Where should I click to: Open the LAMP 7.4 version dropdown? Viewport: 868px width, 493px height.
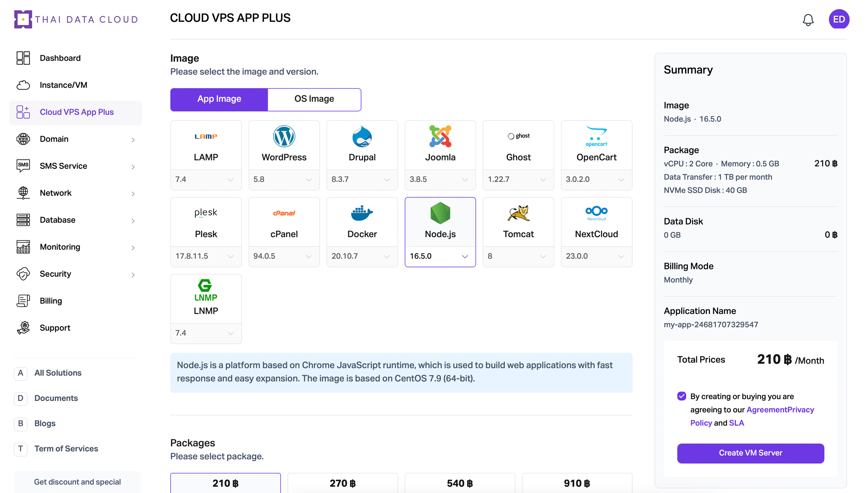pos(206,179)
